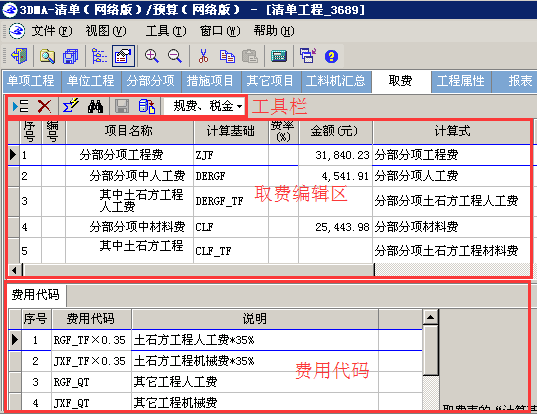The height and width of the screenshot is (414, 537).
Task: Click the binoculars find icon
Action: click(x=95, y=106)
